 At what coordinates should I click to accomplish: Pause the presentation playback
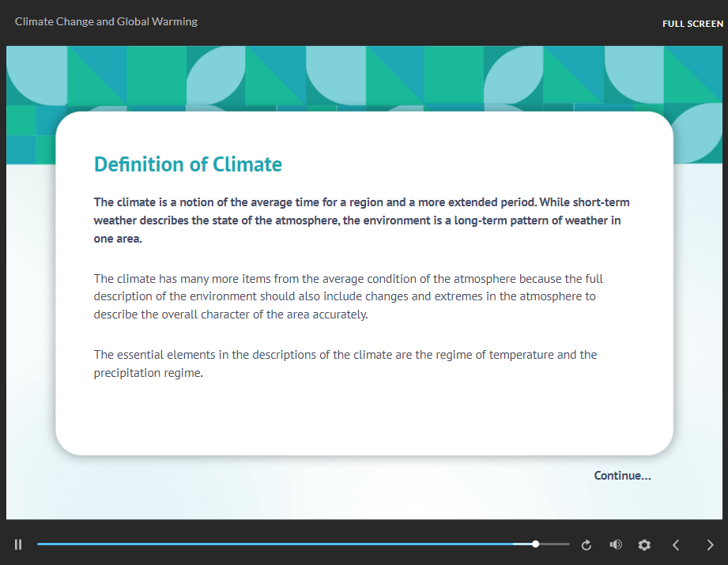pos(18,544)
